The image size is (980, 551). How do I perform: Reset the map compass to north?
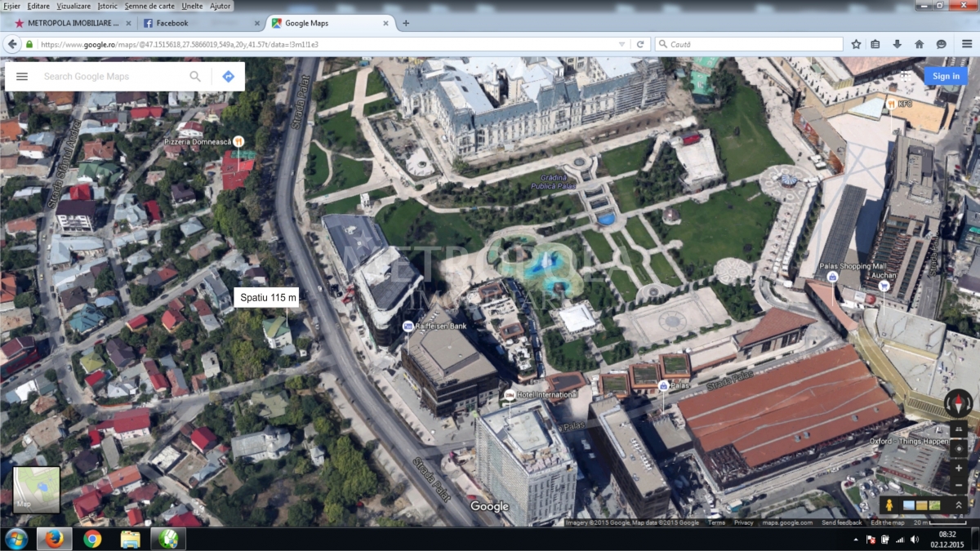(x=959, y=403)
